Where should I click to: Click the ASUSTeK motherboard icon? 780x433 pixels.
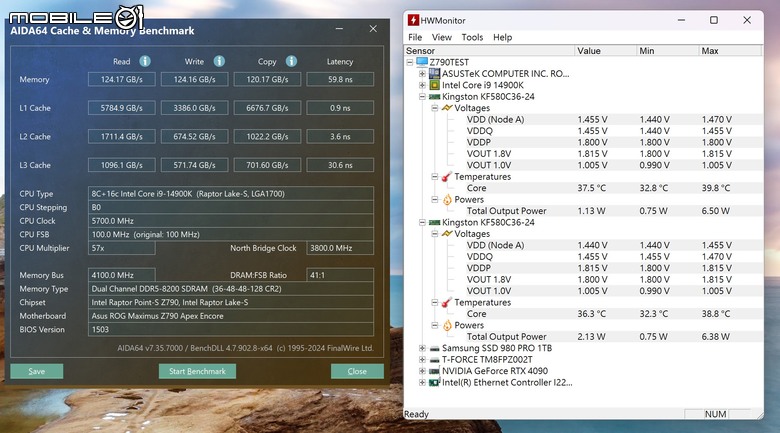tap(434, 74)
